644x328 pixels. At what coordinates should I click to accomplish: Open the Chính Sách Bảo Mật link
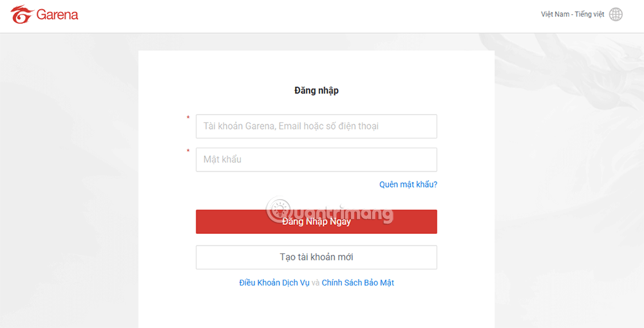pos(357,283)
